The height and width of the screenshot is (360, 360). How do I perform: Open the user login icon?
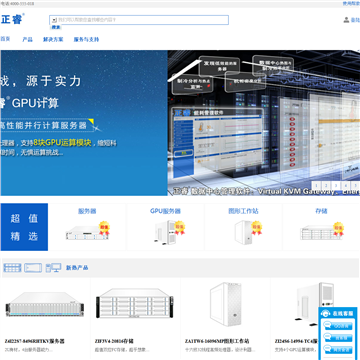tap(346, 20)
